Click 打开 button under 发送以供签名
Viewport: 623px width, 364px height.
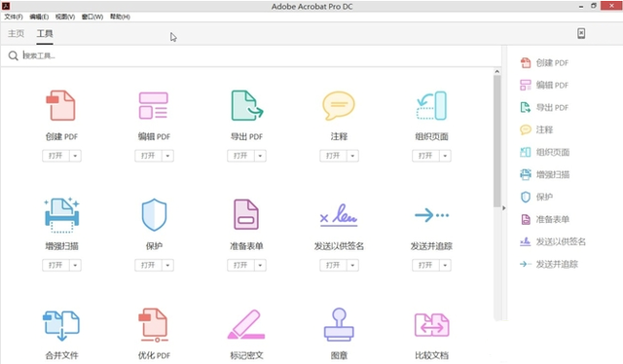tap(333, 265)
